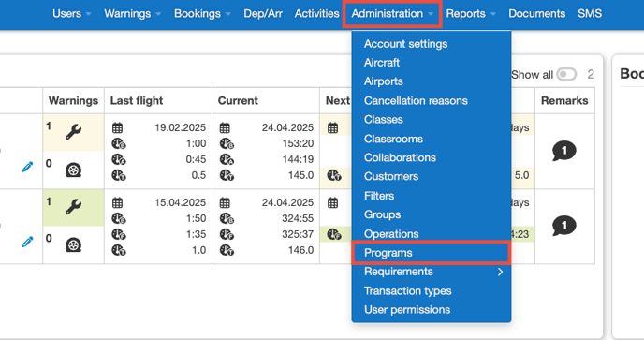Open the Users dropdown menu

click(71, 13)
